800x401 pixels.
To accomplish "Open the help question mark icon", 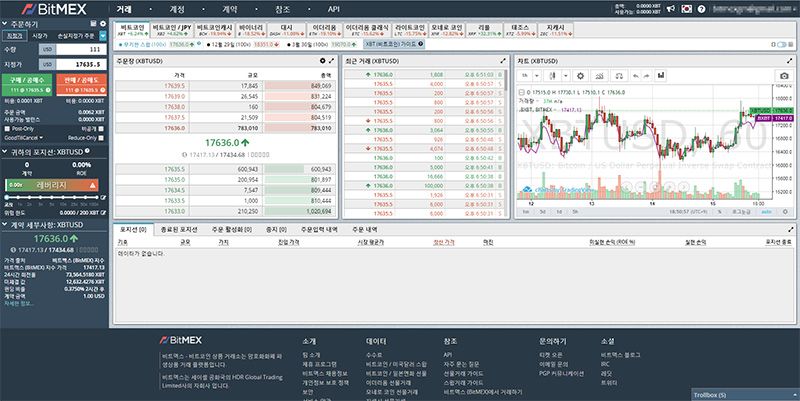I will (702, 9).
